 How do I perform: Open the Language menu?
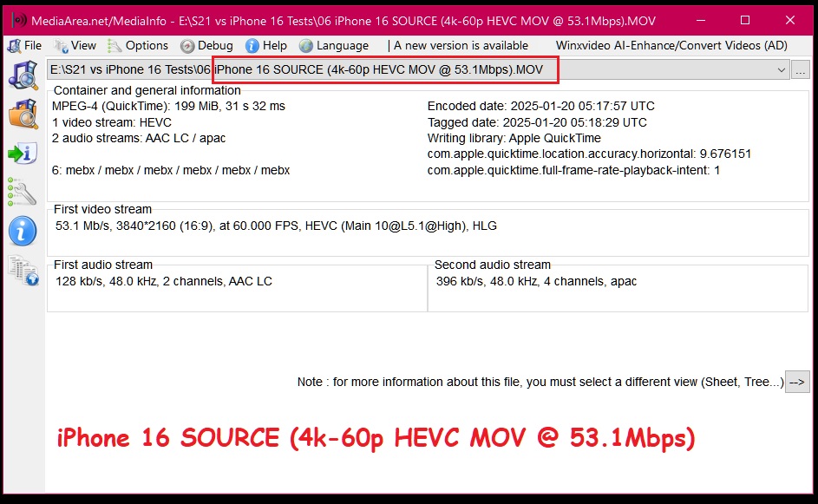click(334, 45)
